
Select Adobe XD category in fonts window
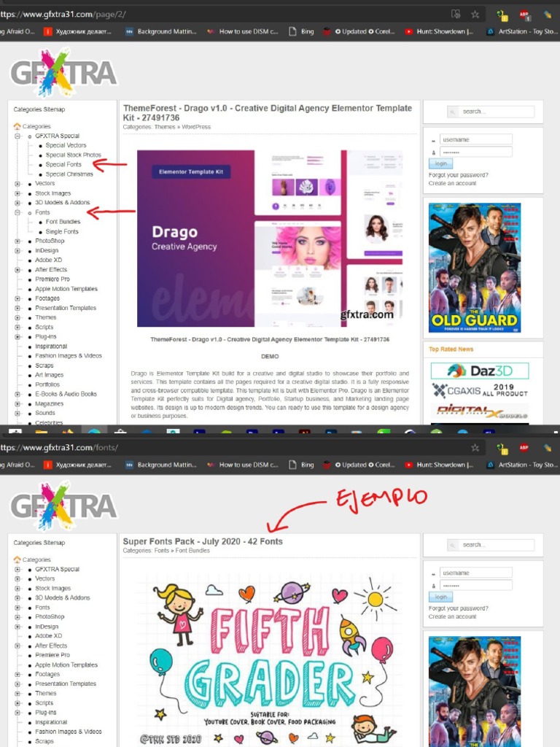49,635
